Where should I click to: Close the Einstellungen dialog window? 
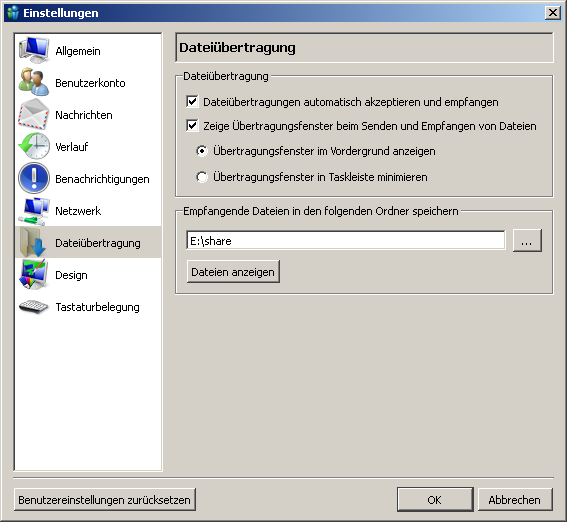pos(553,13)
